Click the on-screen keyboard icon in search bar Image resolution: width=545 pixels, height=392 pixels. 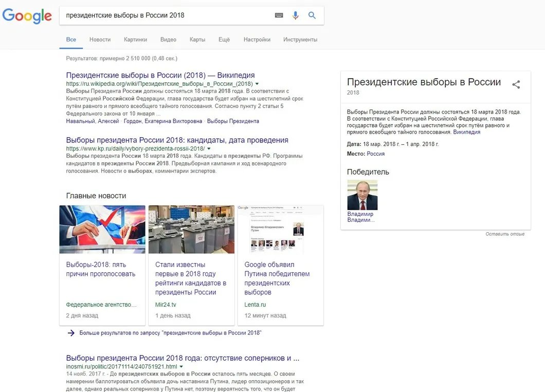click(278, 15)
